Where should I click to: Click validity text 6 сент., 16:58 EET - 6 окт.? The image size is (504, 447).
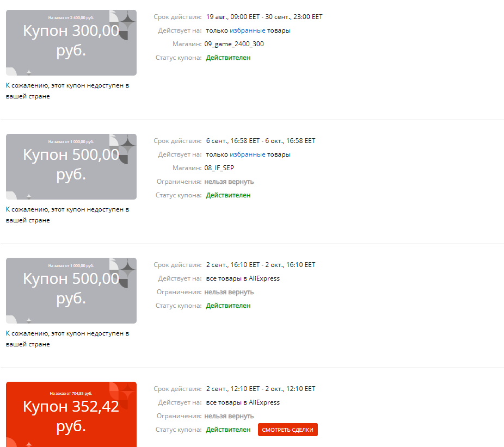click(x=261, y=141)
